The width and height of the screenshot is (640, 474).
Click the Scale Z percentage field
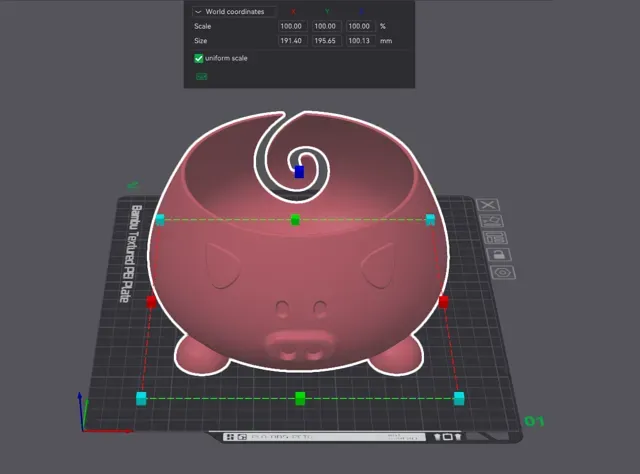[x=360, y=26]
